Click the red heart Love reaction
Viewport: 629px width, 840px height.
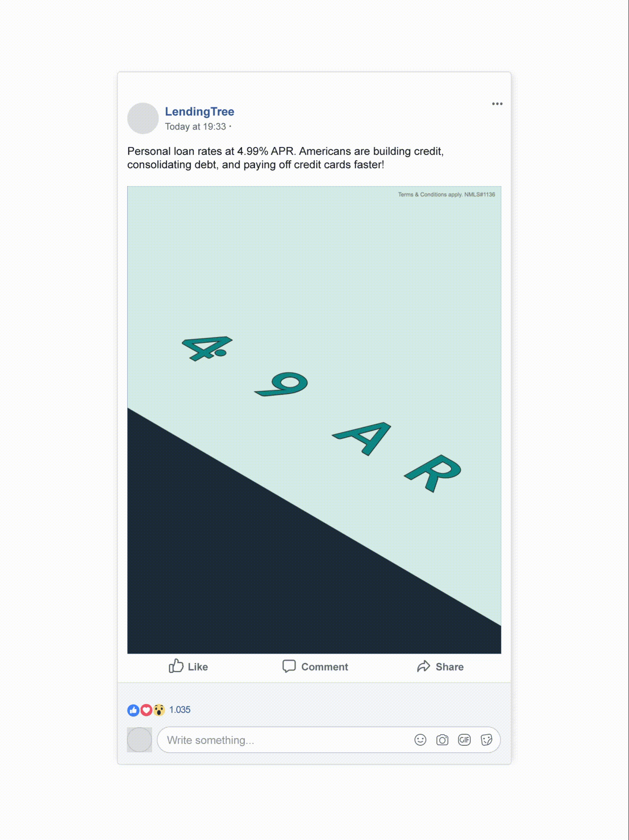(146, 710)
